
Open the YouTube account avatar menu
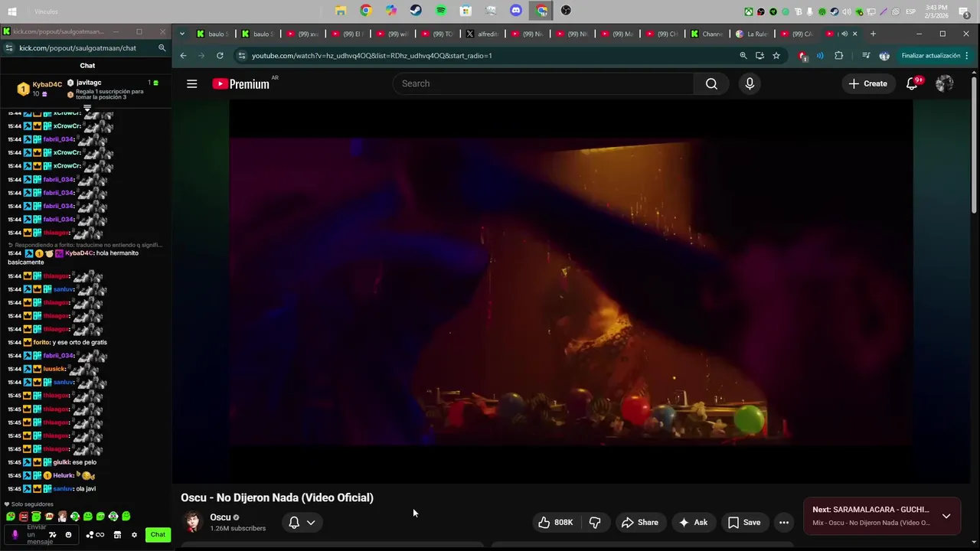point(945,83)
